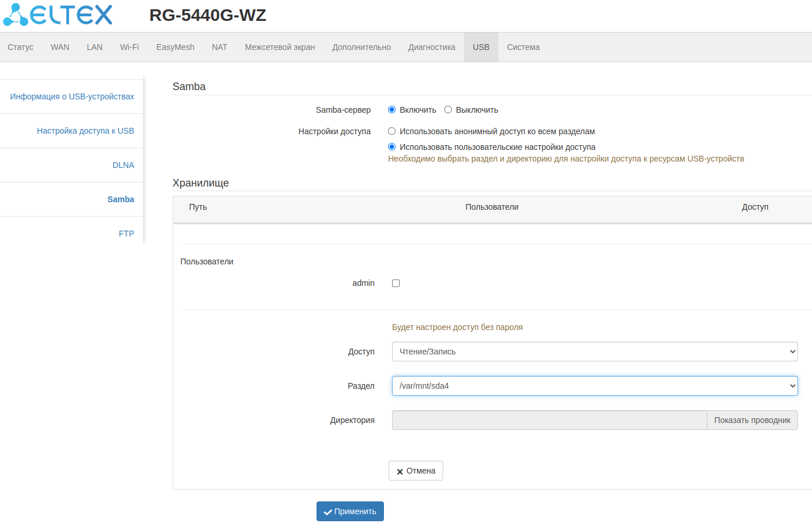Switch to the Система tab

tap(523, 47)
